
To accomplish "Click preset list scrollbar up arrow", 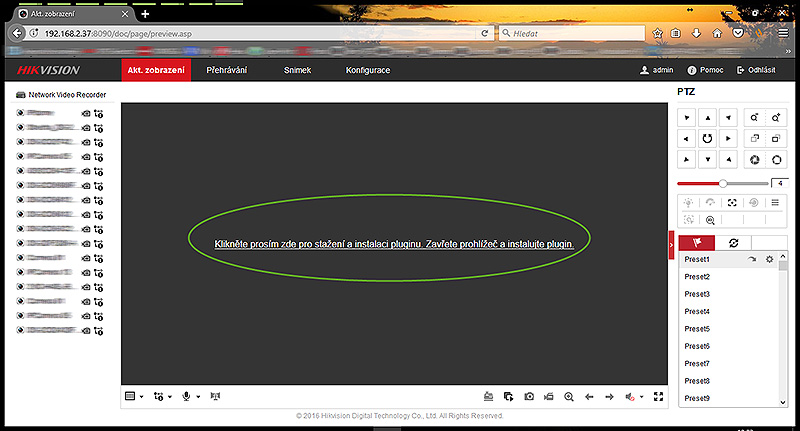I will [783, 256].
